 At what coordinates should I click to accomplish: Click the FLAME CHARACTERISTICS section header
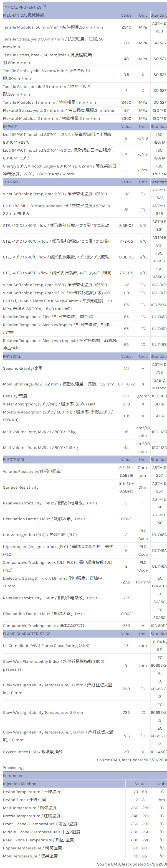[27, 633]
